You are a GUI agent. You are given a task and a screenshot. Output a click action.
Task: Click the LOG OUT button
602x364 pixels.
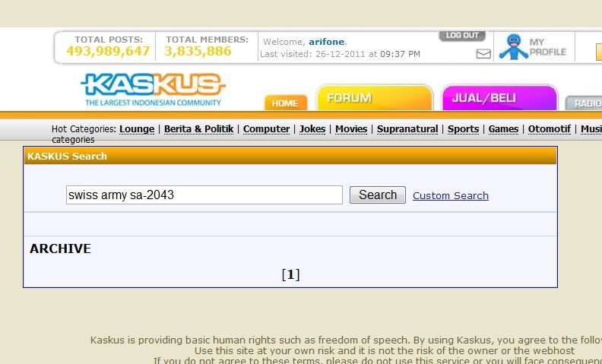(462, 36)
